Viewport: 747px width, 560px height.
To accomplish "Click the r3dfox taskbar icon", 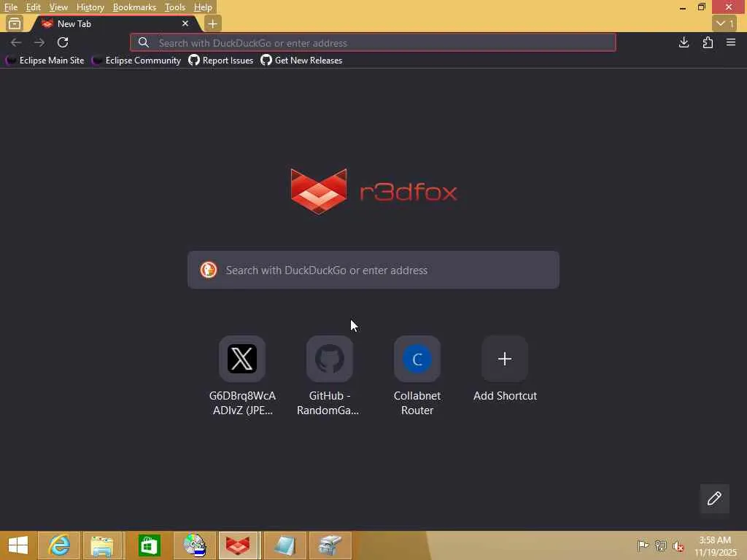I will [x=238, y=545].
